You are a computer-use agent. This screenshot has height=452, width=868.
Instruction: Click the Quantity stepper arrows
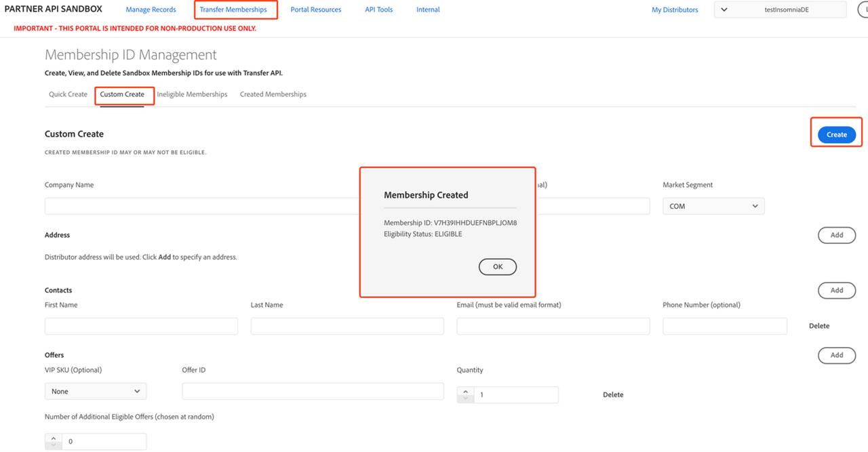[465, 394]
